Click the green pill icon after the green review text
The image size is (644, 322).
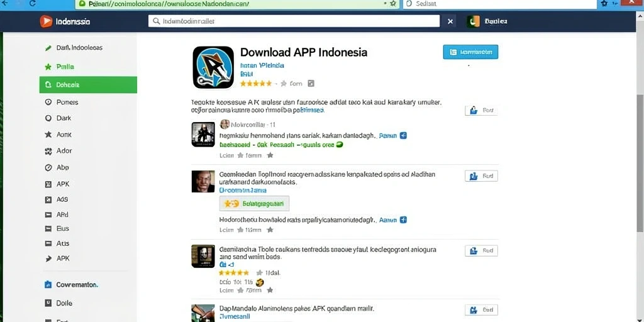click(x=339, y=145)
